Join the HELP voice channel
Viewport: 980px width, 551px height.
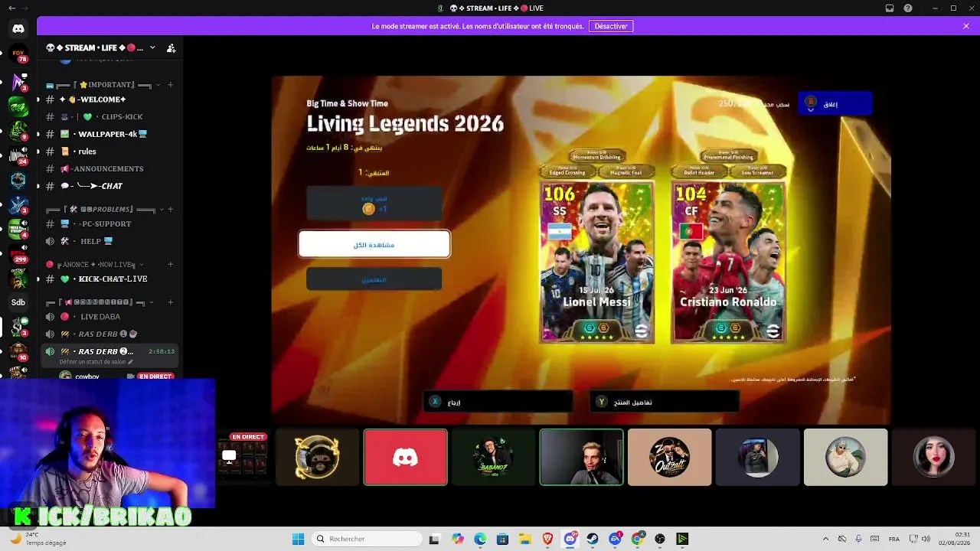click(109, 241)
